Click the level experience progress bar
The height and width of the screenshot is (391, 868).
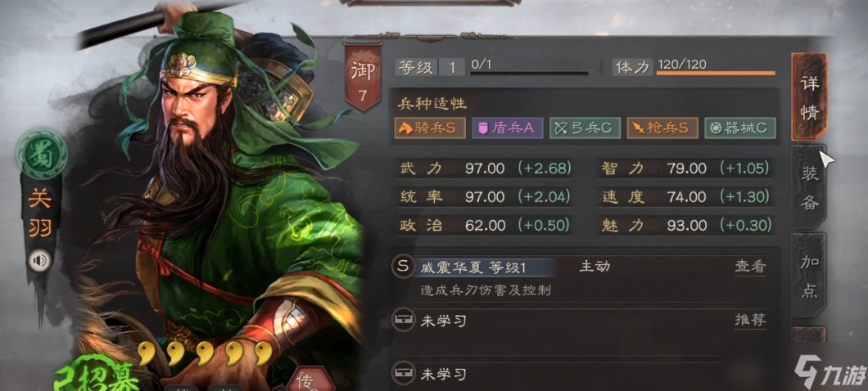point(529,73)
